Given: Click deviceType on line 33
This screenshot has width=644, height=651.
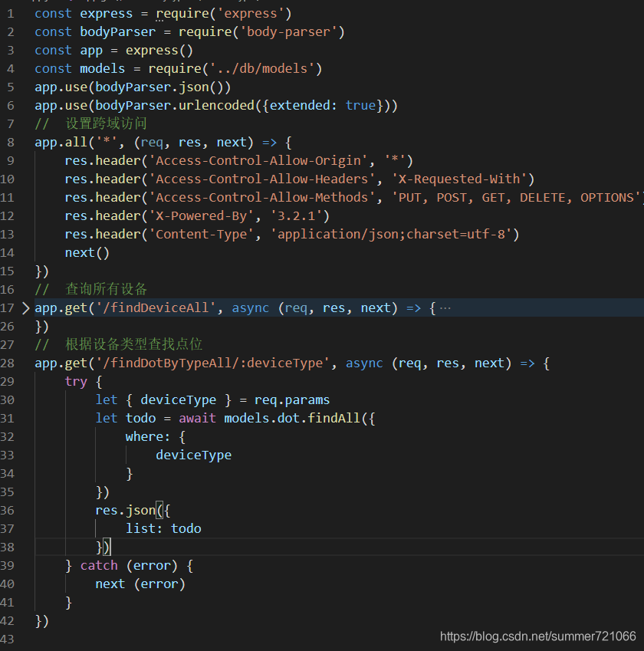Looking at the screenshot, I should pos(193,455).
